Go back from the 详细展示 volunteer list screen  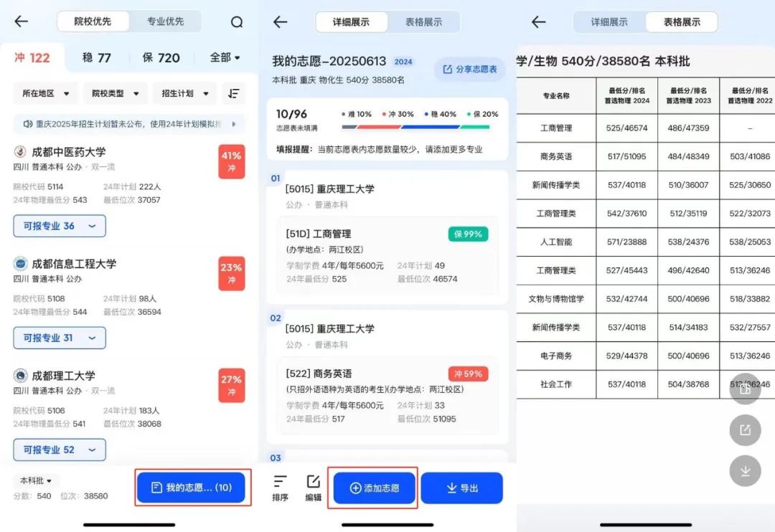pyautogui.click(x=281, y=22)
